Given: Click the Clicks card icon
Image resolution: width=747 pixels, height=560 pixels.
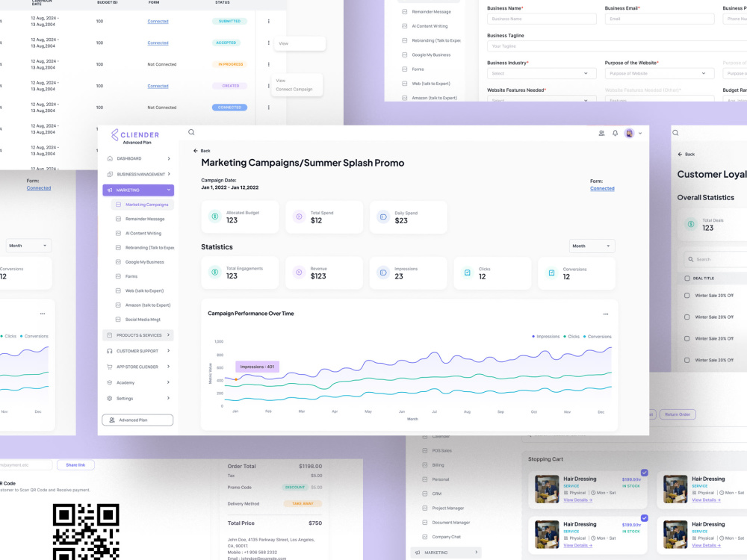Looking at the screenshot, I should [x=468, y=273].
